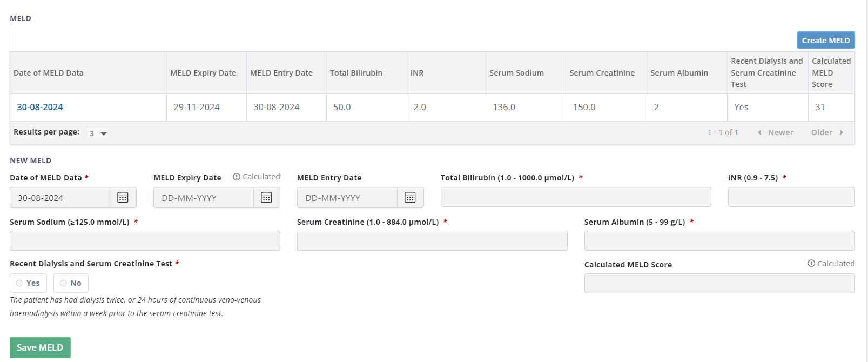
Task: Click info icon beside MELD Expiry Date Calculated
Action: coord(237,177)
